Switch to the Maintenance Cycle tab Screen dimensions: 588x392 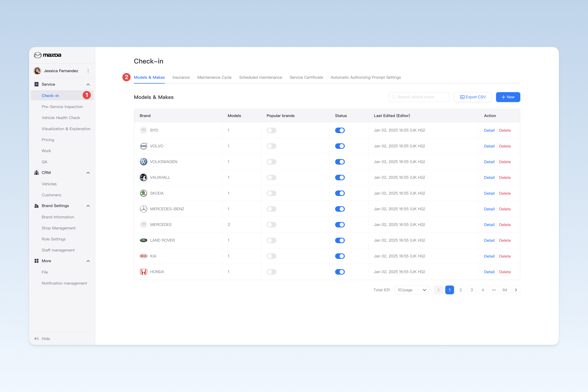tap(214, 78)
